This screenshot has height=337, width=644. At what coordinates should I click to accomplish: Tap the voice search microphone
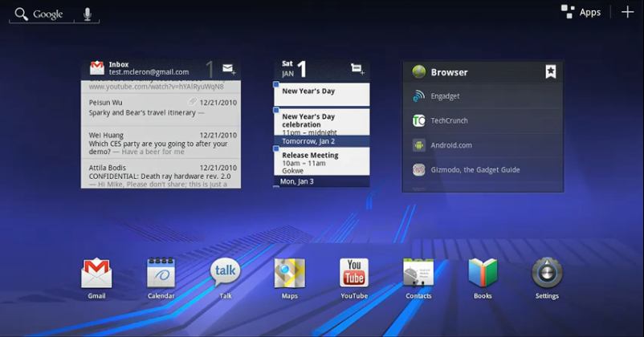point(88,14)
